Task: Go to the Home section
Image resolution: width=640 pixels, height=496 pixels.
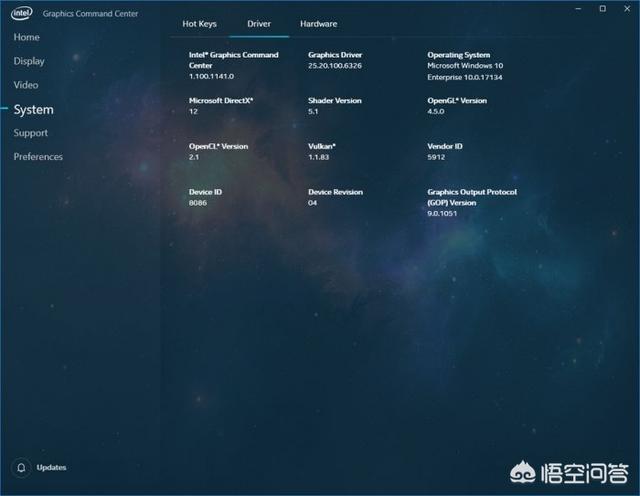Action: click(27, 37)
